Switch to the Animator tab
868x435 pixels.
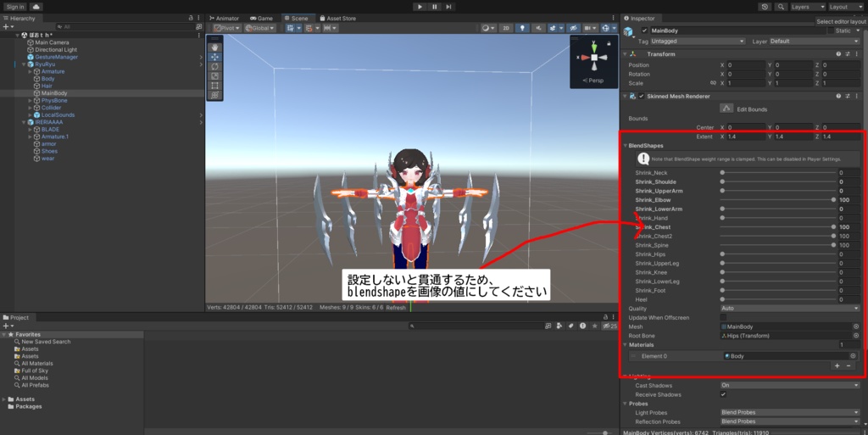tap(224, 19)
